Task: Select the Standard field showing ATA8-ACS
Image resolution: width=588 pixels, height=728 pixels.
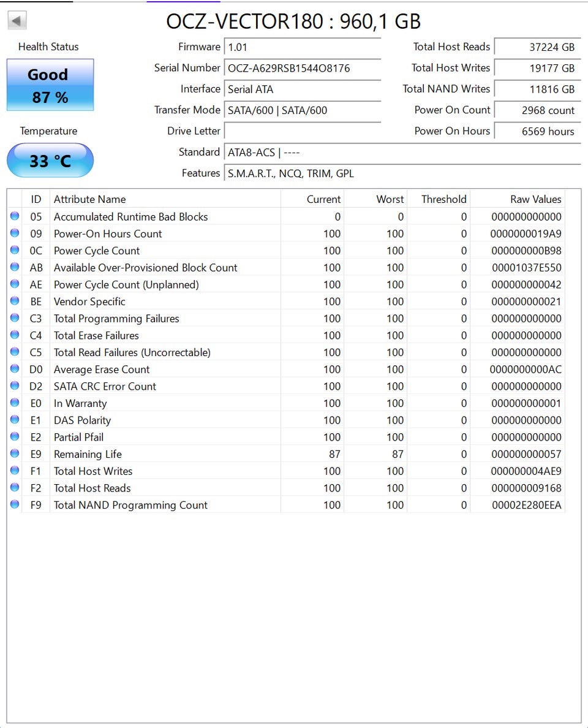Action: (402, 153)
